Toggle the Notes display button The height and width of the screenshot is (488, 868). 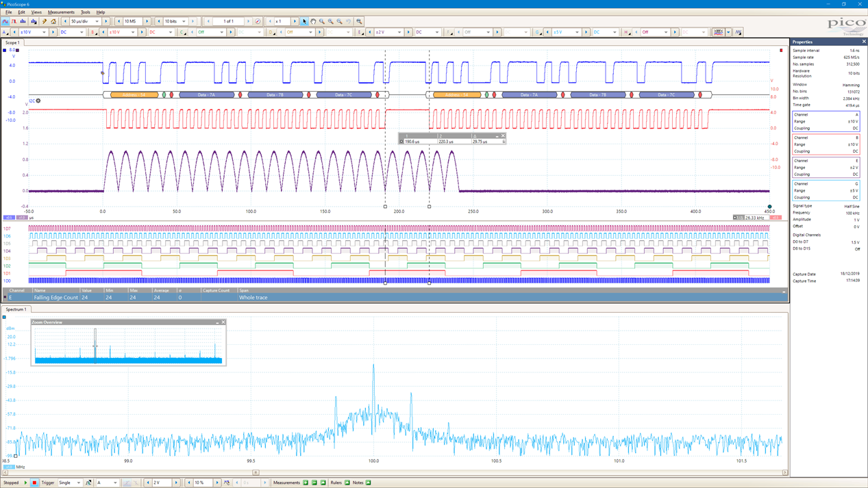pyautogui.click(x=369, y=483)
